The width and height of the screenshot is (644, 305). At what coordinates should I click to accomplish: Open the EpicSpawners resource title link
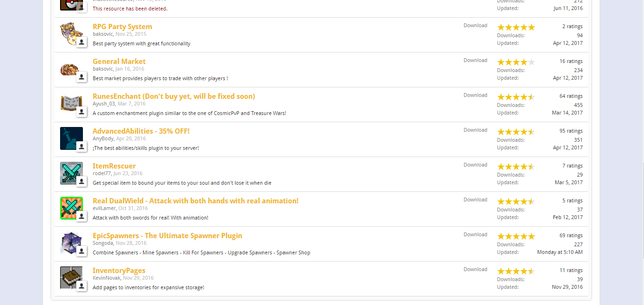tap(167, 236)
